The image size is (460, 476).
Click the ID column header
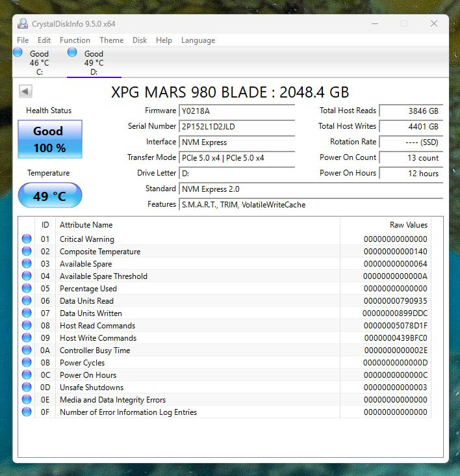point(45,225)
